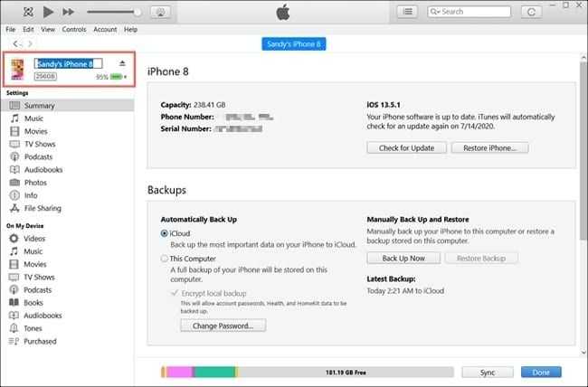Click the 256GB capacity badge

tap(45, 77)
